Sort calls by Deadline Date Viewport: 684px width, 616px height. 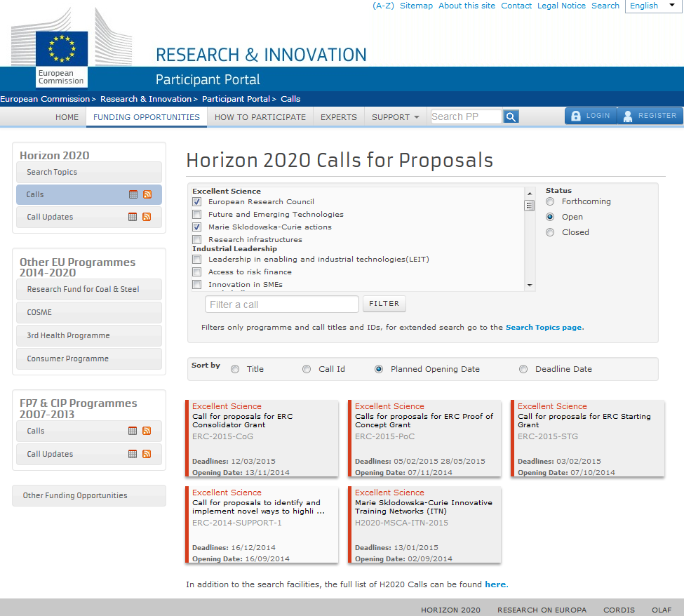pos(523,370)
